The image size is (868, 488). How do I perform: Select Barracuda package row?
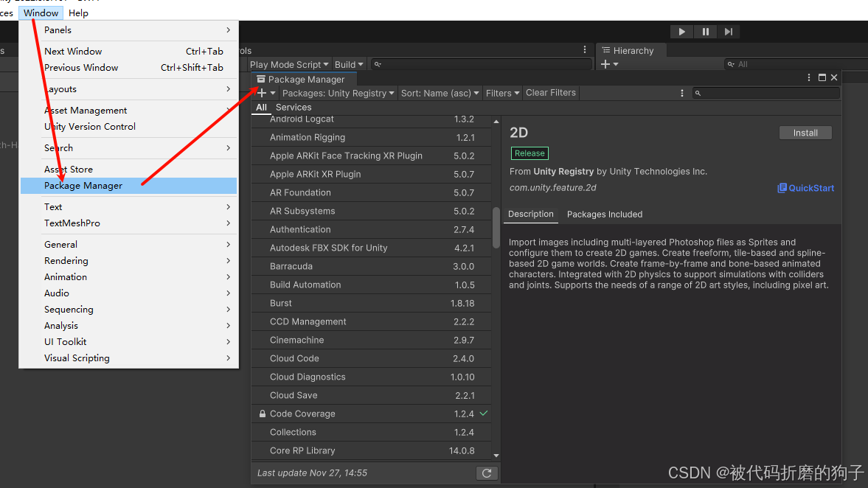pyautogui.click(x=372, y=266)
